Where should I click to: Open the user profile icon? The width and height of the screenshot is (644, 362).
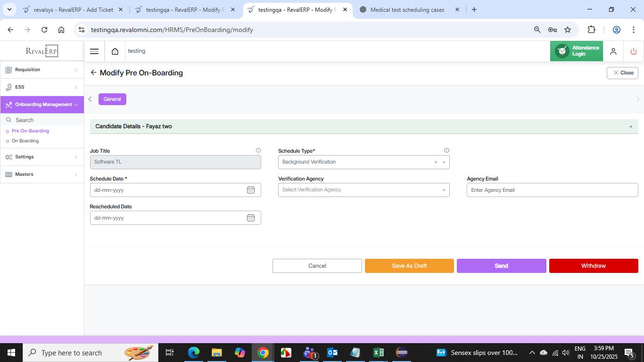[x=613, y=51]
